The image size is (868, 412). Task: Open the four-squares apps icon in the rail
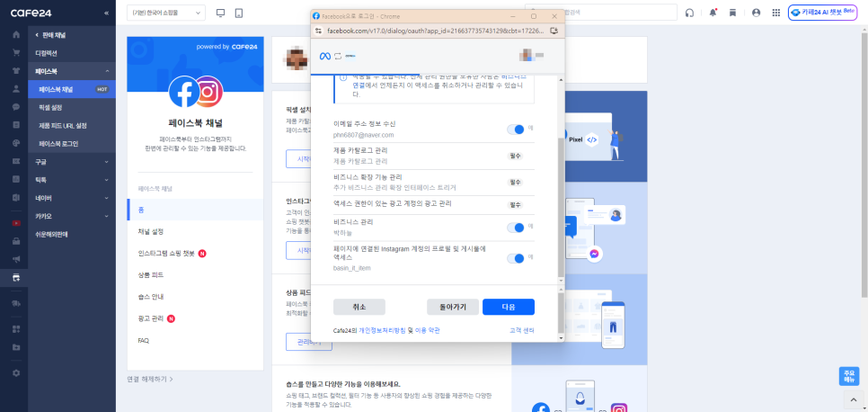16,329
